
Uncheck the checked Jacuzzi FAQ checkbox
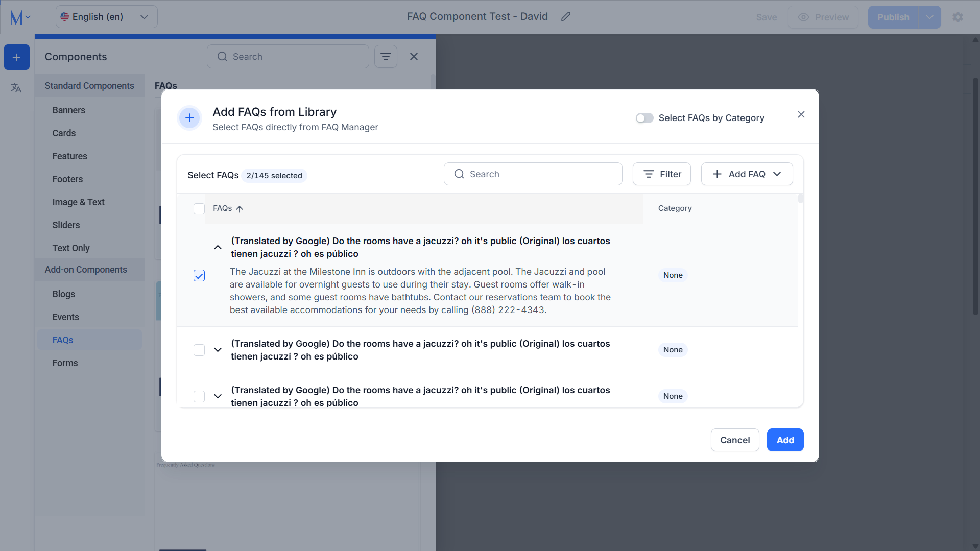click(199, 276)
